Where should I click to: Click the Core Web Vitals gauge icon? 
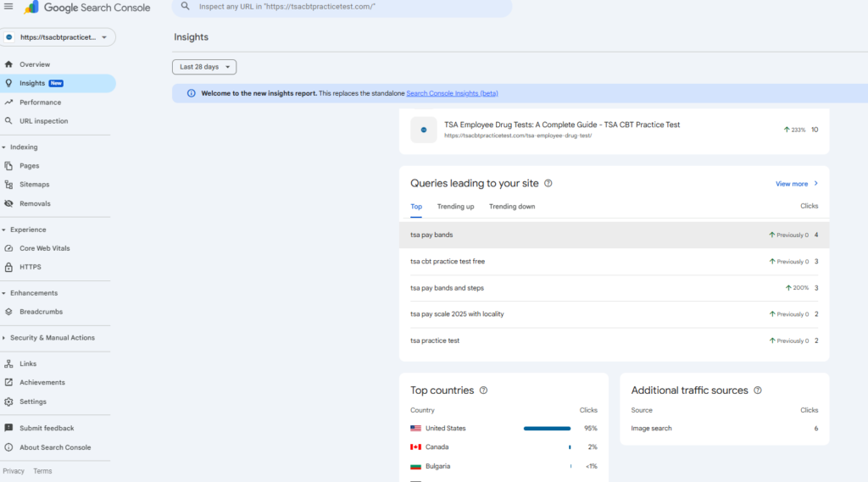(8, 248)
